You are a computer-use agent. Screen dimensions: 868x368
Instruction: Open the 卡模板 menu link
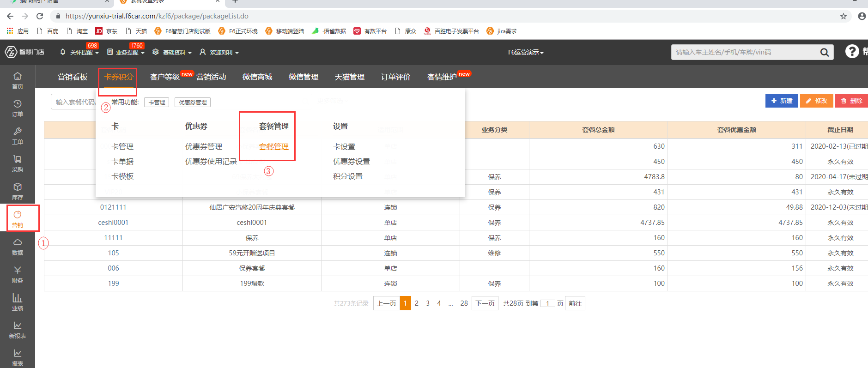(x=122, y=176)
